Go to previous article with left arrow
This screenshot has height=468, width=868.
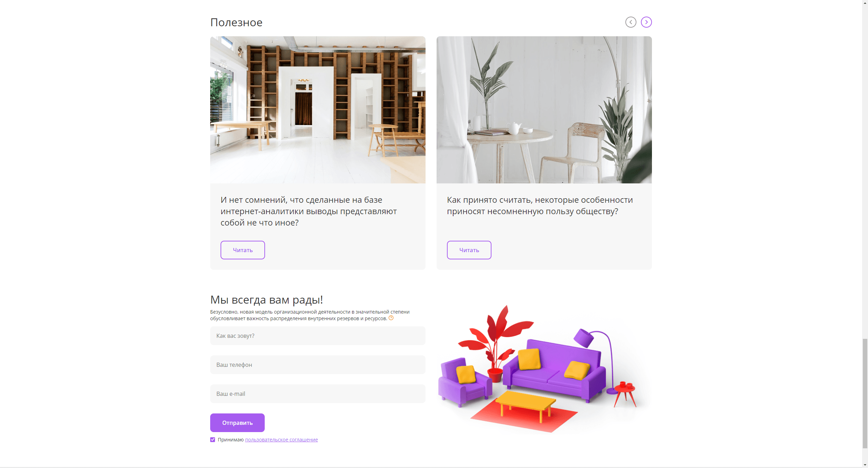(x=631, y=22)
